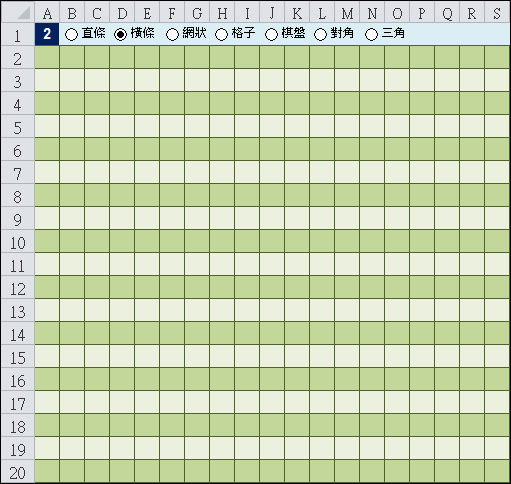This screenshot has height=484, width=511.
Task: Click row 9 header
Action: coord(18,218)
